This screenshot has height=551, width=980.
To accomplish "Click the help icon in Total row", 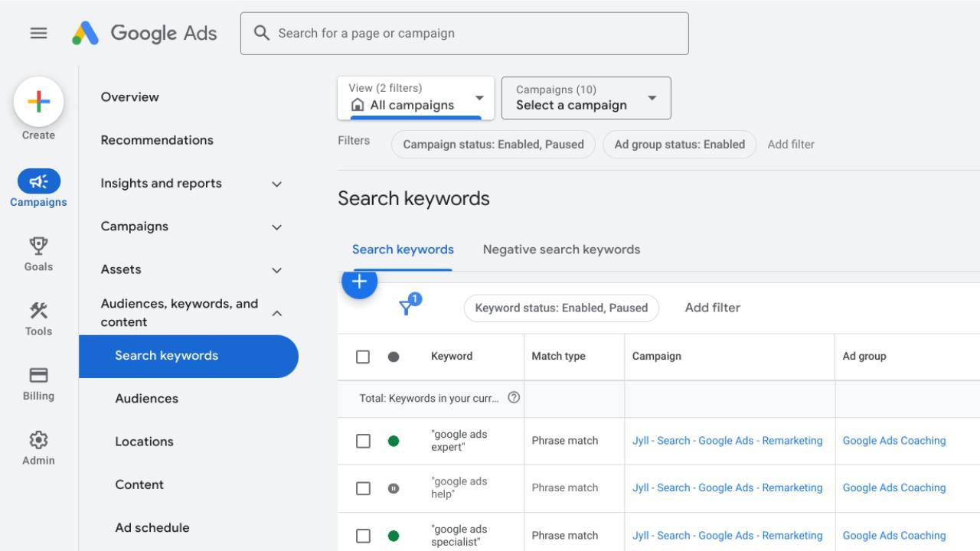I will coord(514,398).
